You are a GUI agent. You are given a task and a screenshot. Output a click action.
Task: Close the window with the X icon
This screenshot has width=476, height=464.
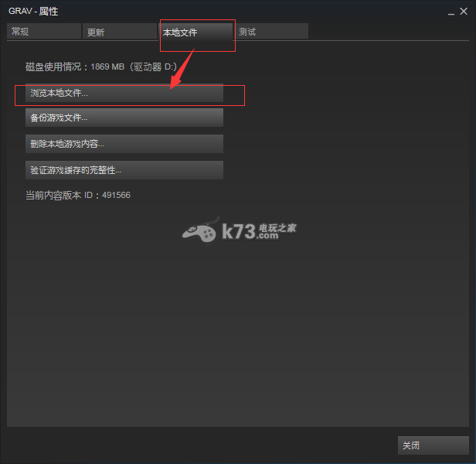click(464, 12)
